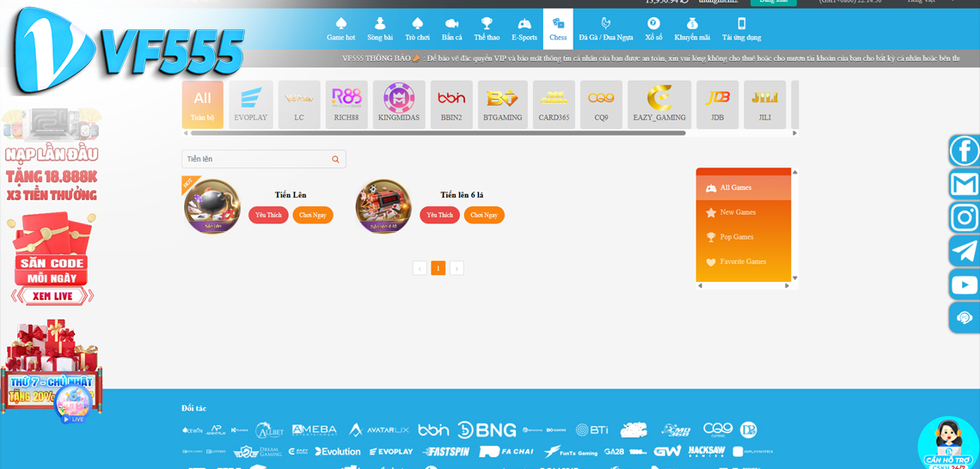The image size is (980, 469).
Task: Open the Sòng bài casino menu
Action: 379,29
